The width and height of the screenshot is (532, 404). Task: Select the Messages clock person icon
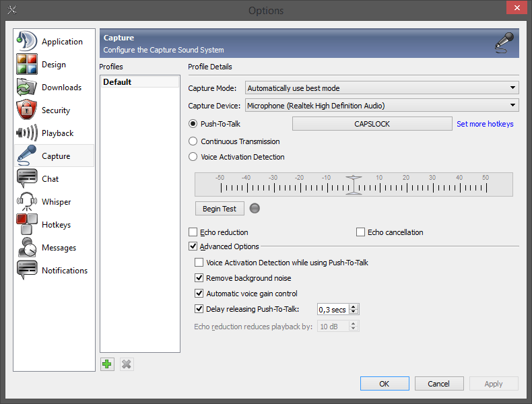pos(27,247)
